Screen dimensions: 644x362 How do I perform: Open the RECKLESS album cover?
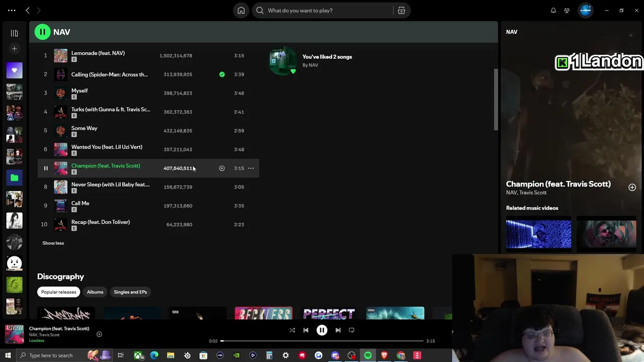(263, 313)
